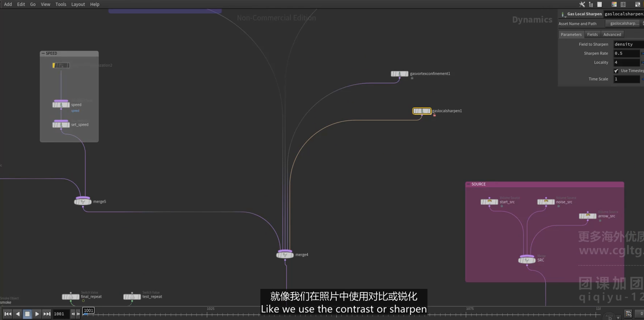Adjust the Sharpen Rate slider
644x320 pixels.
click(x=642, y=54)
